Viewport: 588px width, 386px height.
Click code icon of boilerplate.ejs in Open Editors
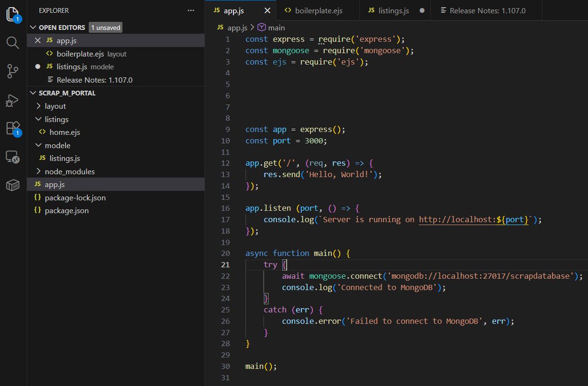pyautogui.click(x=49, y=53)
